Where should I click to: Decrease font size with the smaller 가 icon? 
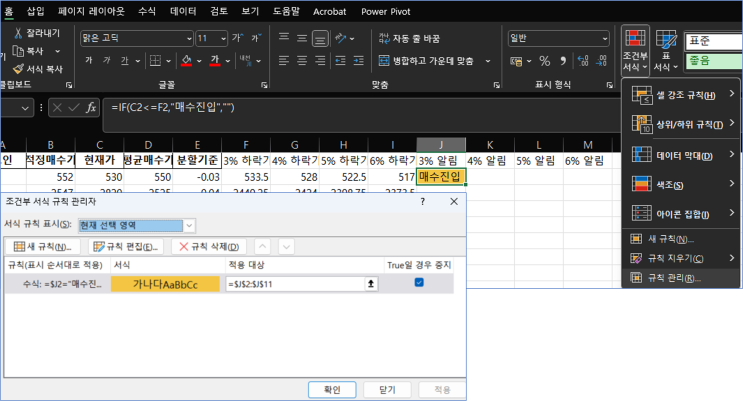pyautogui.click(x=256, y=38)
